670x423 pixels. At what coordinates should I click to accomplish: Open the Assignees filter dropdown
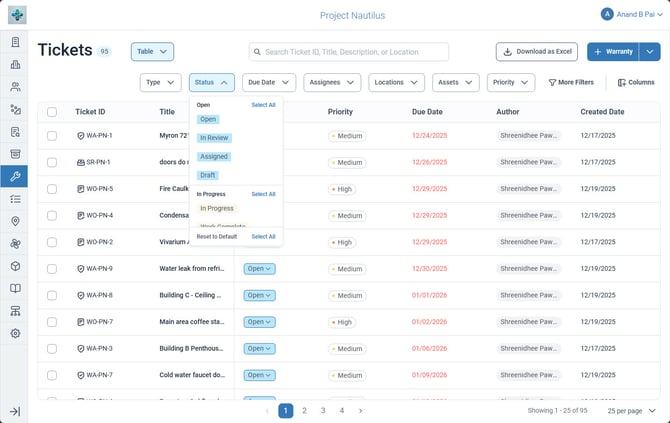[x=332, y=82]
